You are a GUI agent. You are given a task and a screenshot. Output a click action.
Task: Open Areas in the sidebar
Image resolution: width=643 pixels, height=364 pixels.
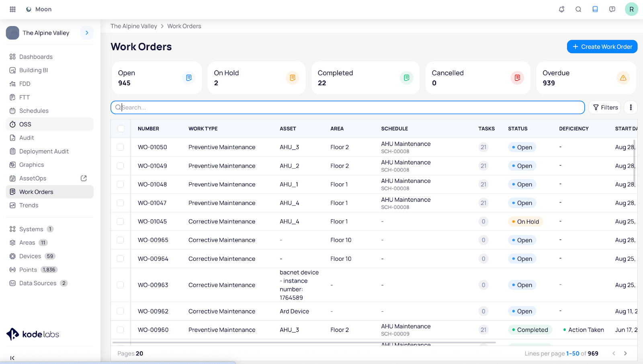tap(50, 243)
